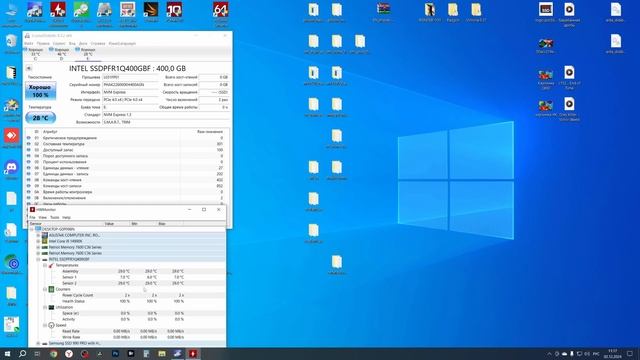Click the Min column header in HWMonitor
The height and width of the screenshot is (360, 640).
(x=143, y=224)
